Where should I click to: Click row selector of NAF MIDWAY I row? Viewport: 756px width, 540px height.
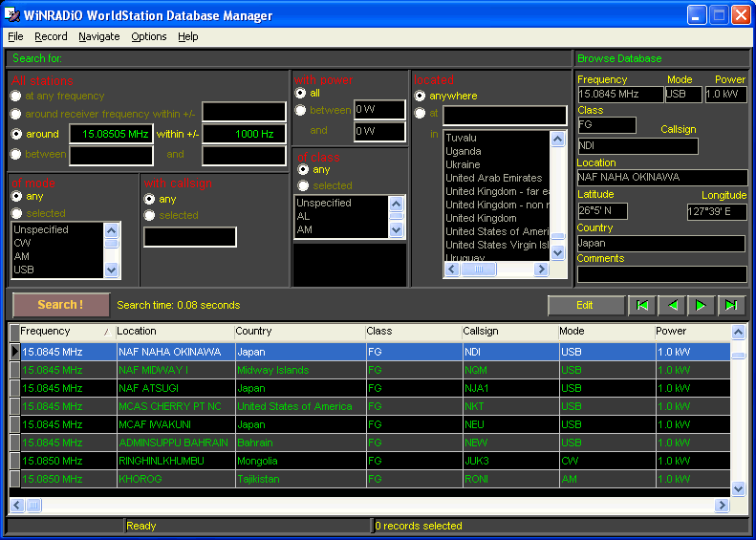[15, 370]
